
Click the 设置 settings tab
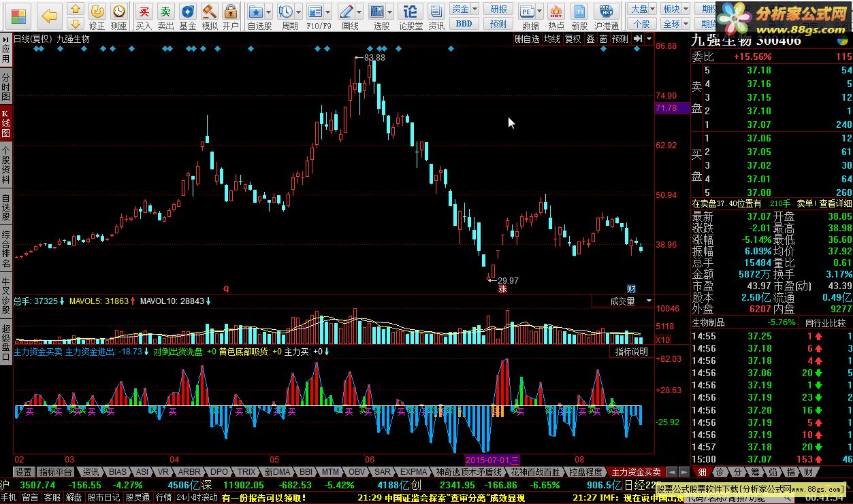(x=24, y=472)
